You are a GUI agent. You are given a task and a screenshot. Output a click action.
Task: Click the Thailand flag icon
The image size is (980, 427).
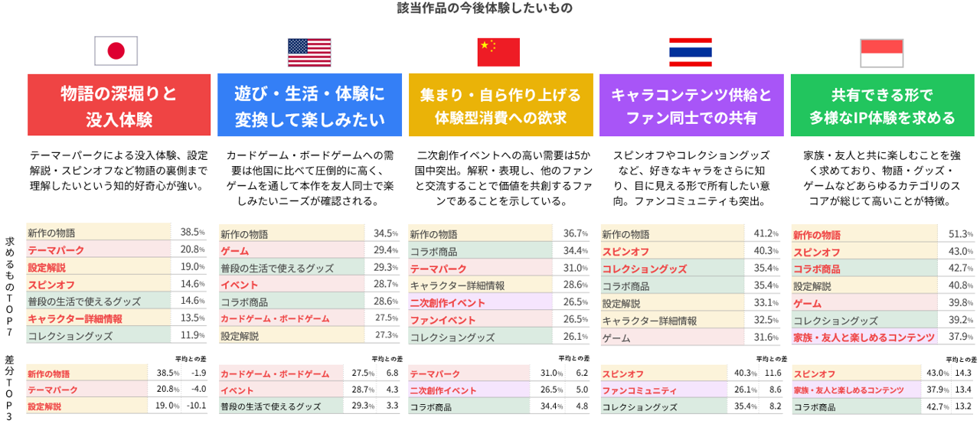pyautogui.click(x=690, y=51)
